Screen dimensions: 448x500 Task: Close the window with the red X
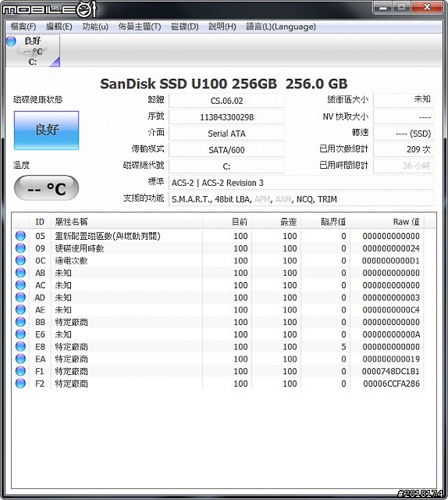pos(427,7)
